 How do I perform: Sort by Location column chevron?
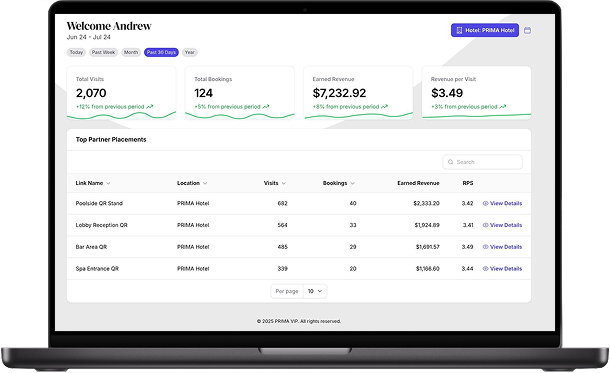[205, 183]
